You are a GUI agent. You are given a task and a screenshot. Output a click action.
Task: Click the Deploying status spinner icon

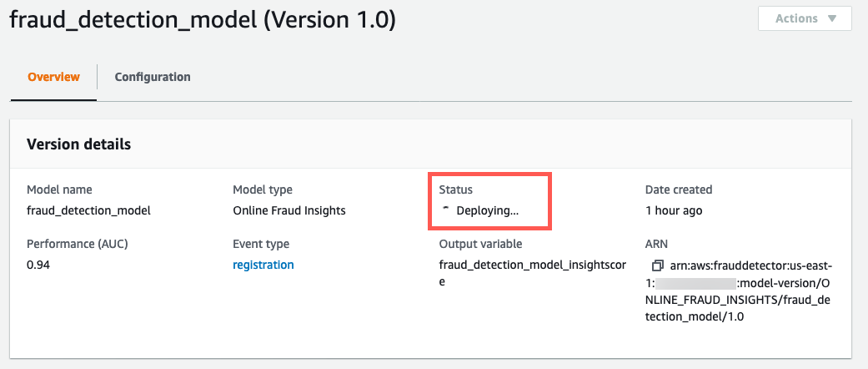(446, 210)
